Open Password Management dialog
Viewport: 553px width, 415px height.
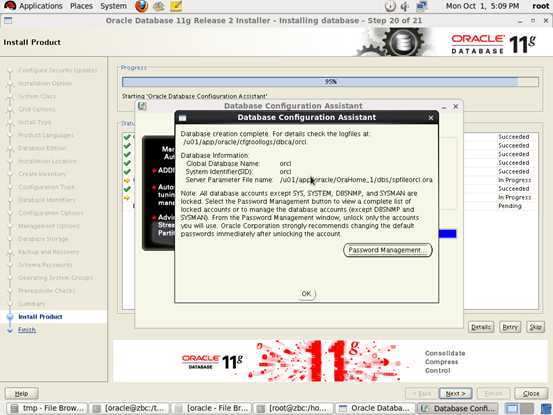388,250
